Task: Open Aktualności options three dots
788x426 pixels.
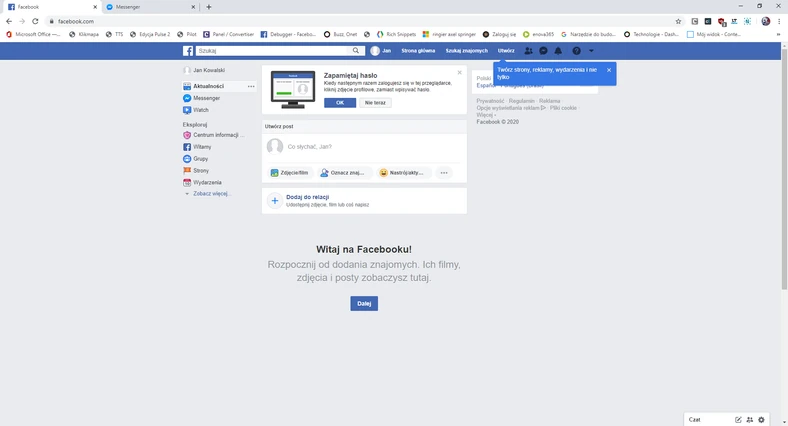Action: 251,86
